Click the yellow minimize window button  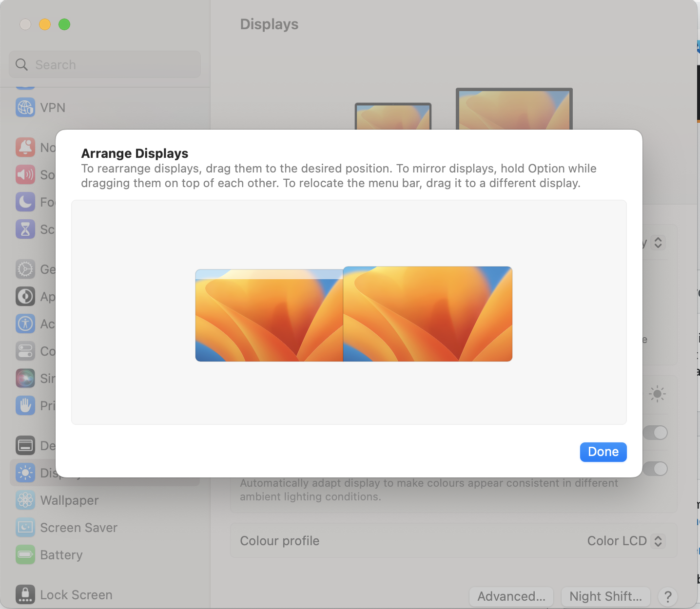click(45, 24)
